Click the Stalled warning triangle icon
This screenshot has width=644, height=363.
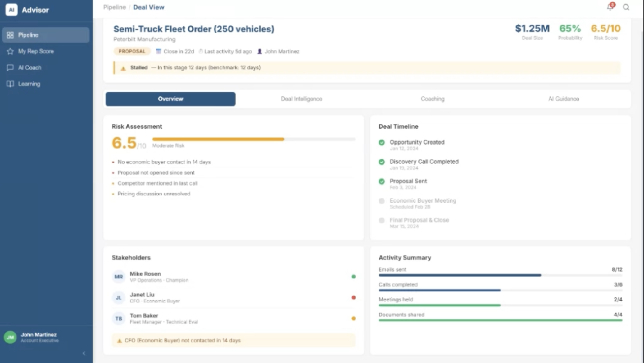123,68
